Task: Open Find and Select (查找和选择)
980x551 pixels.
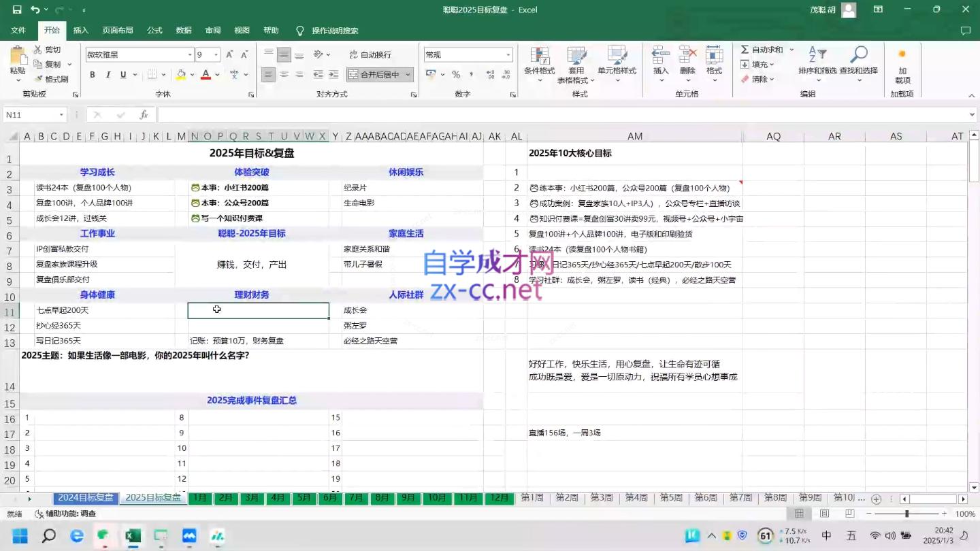Action: tap(858, 64)
